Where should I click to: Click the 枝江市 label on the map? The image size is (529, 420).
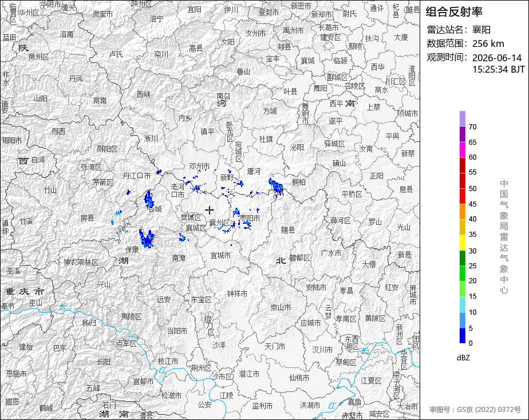[168, 361]
